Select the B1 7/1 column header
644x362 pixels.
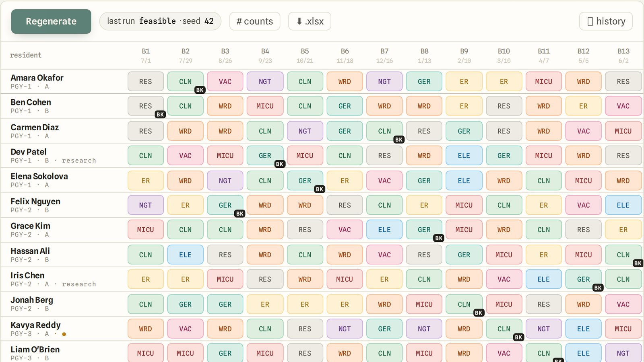point(146,56)
